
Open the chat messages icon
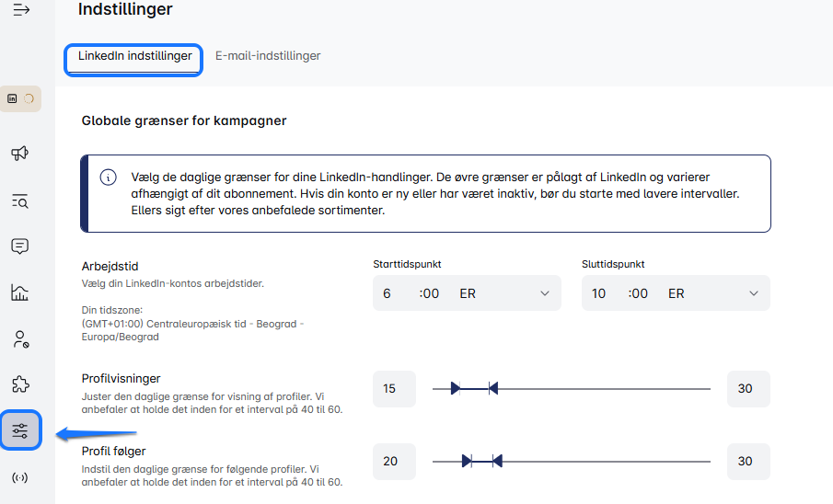pos(20,246)
